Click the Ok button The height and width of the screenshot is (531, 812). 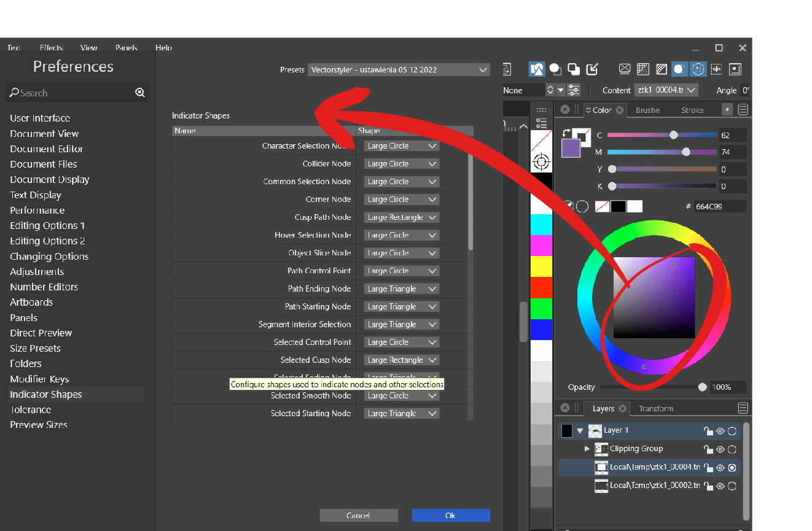tap(450, 516)
